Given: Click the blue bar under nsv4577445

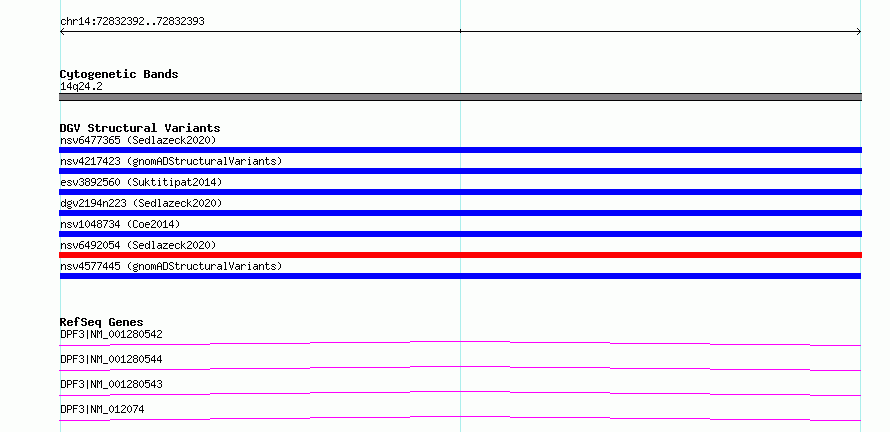Looking at the screenshot, I should (x=460, y=276).
